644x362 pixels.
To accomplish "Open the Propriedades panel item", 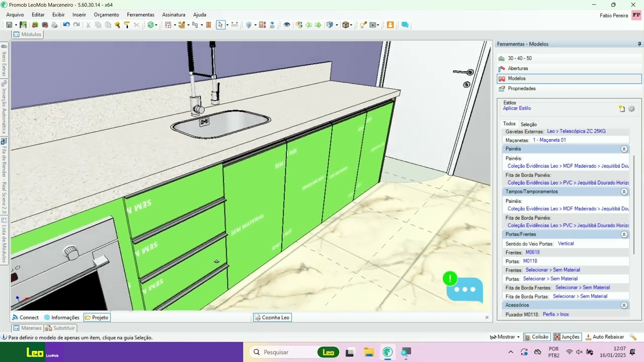I will (x=569, y=88).
